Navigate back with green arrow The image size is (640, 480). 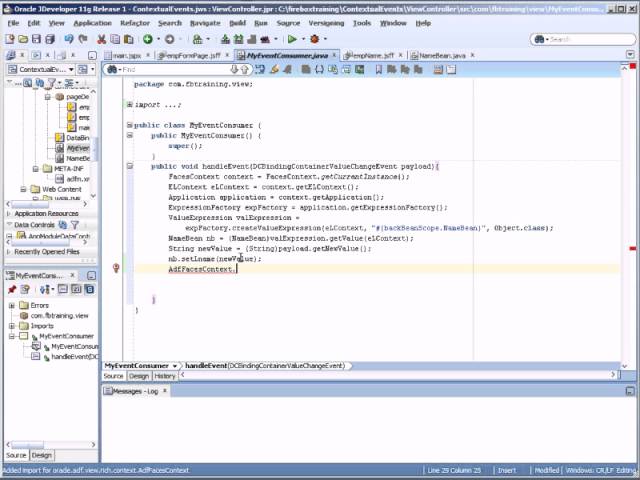(148, 39)
